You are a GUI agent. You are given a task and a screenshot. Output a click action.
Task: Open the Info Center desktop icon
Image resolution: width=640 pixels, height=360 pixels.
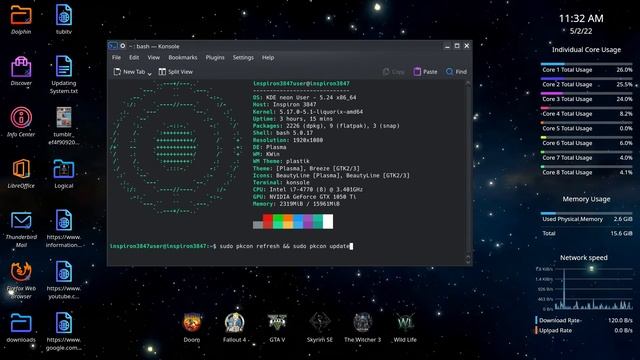point(21,118)
